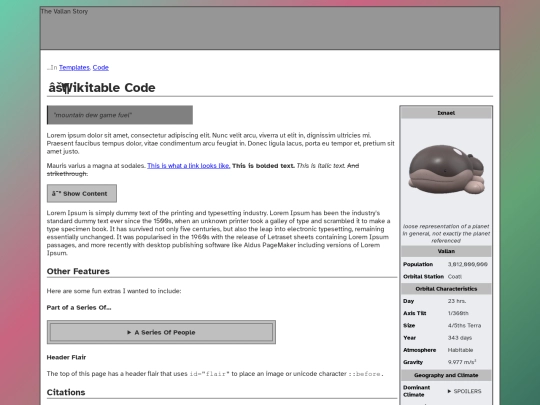Image resolution: width=540 pixels, height=405 pixels.
Task: Click the Atmosphere value 'Habitable'
Action: pyautogui.click(x=460, y=350)
